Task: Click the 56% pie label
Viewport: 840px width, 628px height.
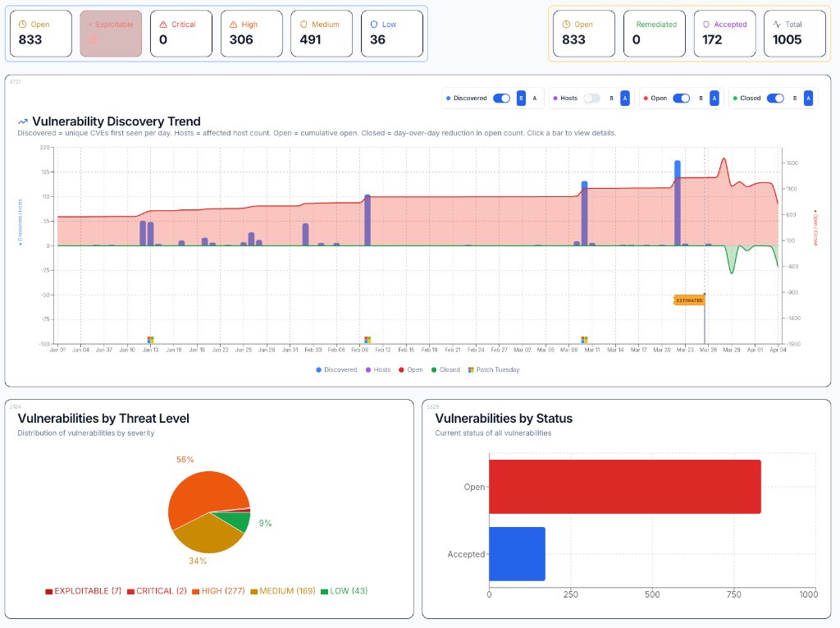Action: tap(185, 460)
